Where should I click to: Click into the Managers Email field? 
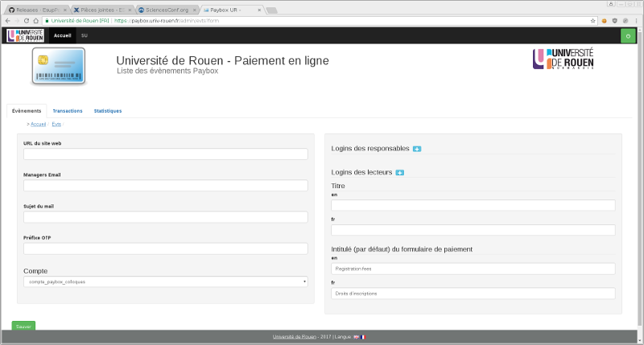[x=165, y=186]
